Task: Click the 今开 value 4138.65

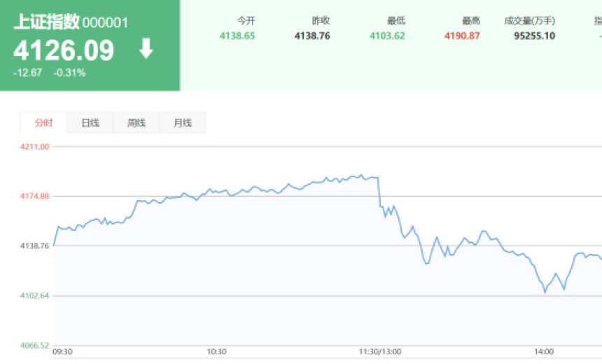Action: pyautogui.click(x=237, y=36)
